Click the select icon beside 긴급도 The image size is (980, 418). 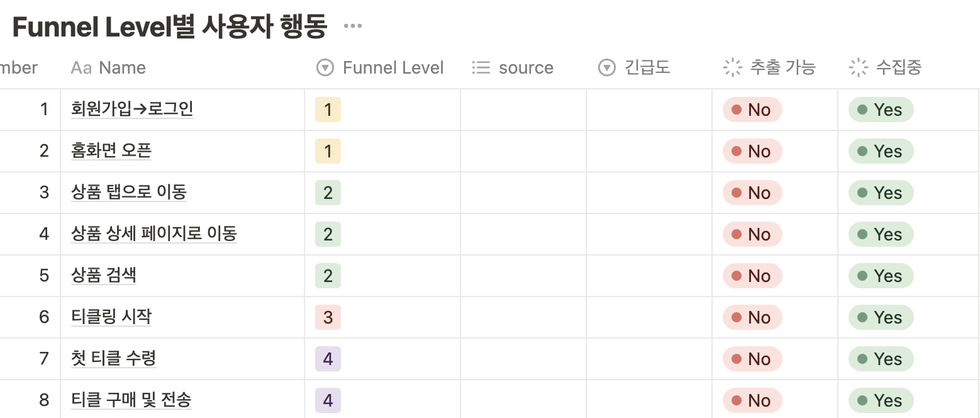coord(606,68)
